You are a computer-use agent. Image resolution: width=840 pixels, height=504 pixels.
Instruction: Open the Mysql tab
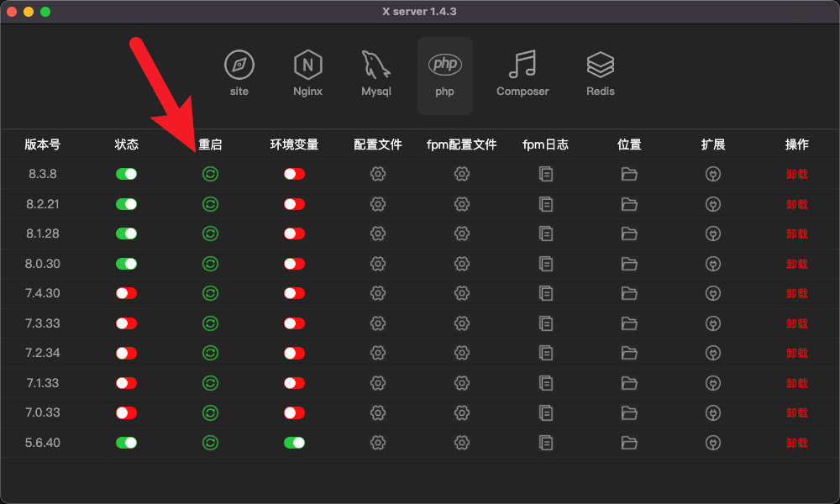[376, 73]
